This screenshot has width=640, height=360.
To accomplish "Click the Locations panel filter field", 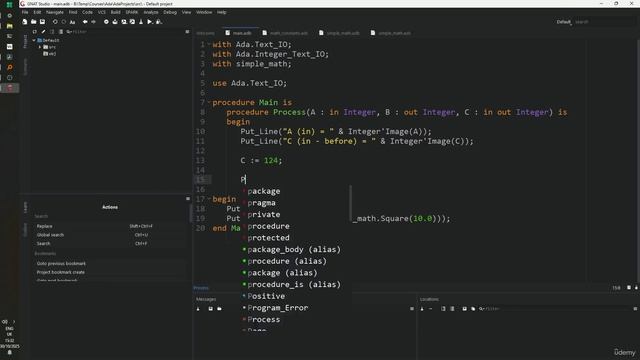I will coord(555,309).
